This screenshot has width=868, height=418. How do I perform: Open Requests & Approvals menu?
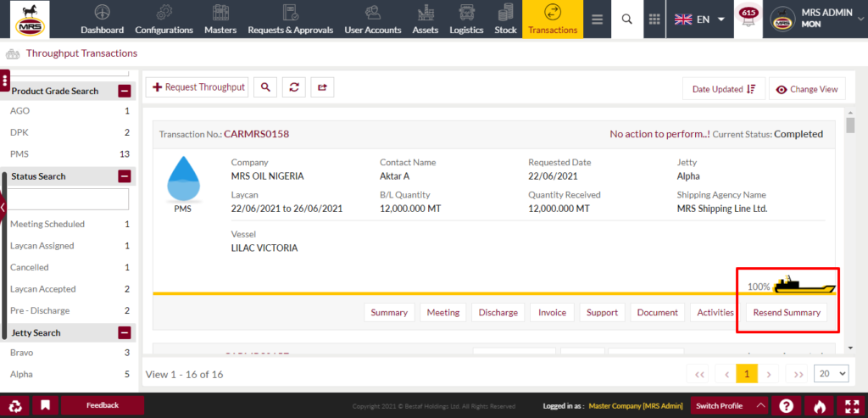pos(291,20)
